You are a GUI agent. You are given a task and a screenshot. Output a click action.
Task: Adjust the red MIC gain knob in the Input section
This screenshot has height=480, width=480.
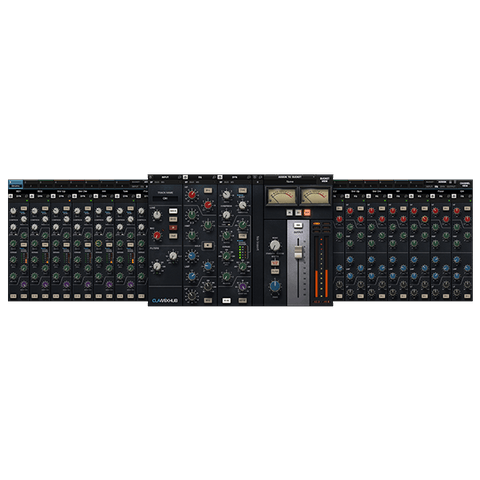[x=156, y=236]
